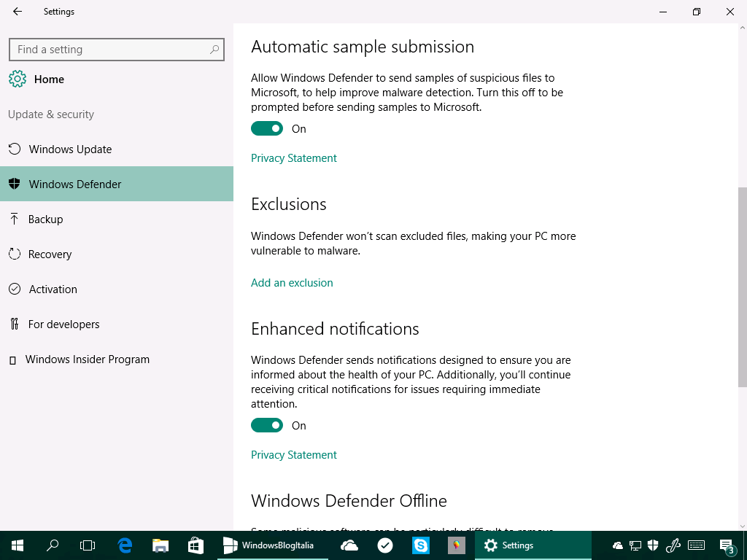Click the Automatic sample submission heading
The width and height of the screenshot is (747, 560).
363,47
